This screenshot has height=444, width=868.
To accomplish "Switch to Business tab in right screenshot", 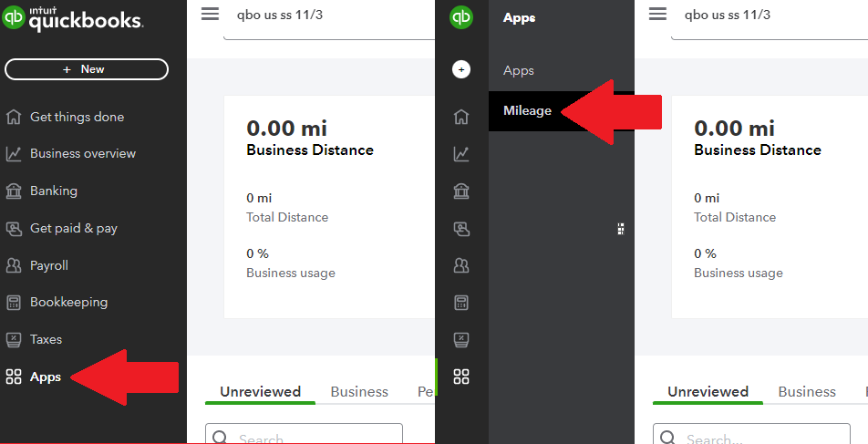I will 807,391.
